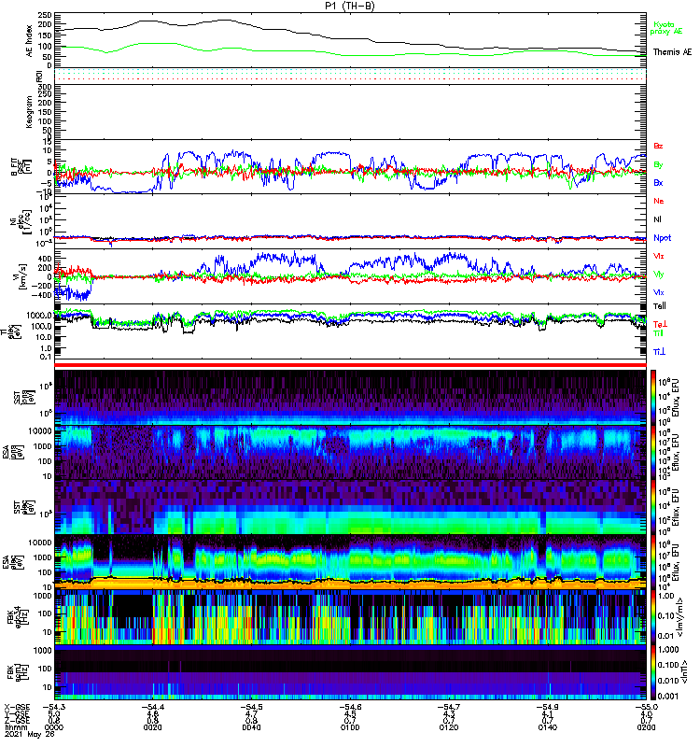The width and height of the screenshot is (700, 747).
Task: Click the blue Npot legend label
Action: pyautogui.click(x=663, y=238)
